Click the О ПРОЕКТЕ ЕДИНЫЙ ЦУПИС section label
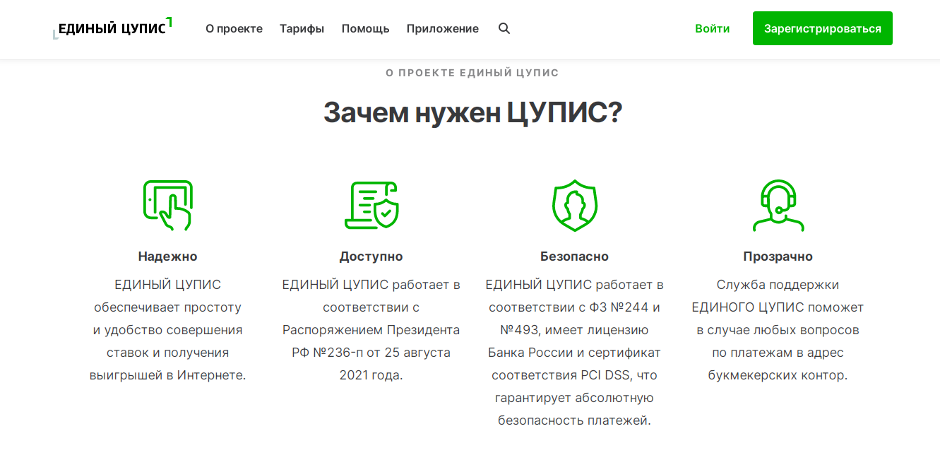This screenshot has width=941, height=460. tap(472, 73)
